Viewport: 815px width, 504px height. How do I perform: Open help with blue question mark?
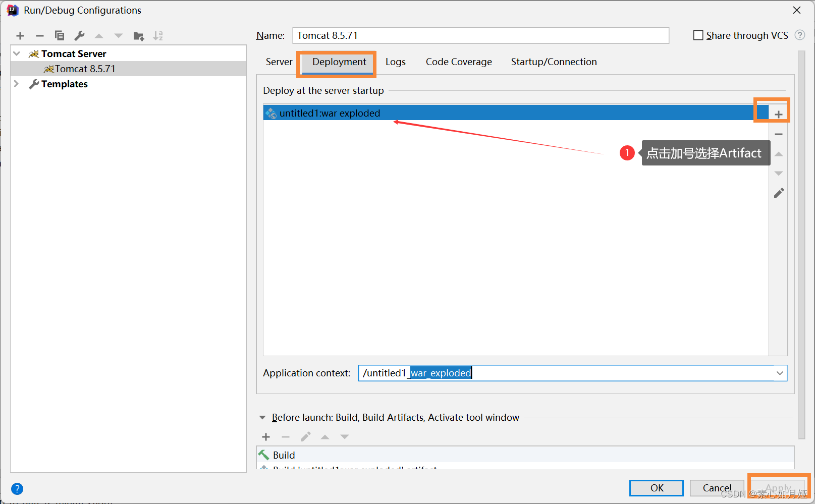point(17,489)
